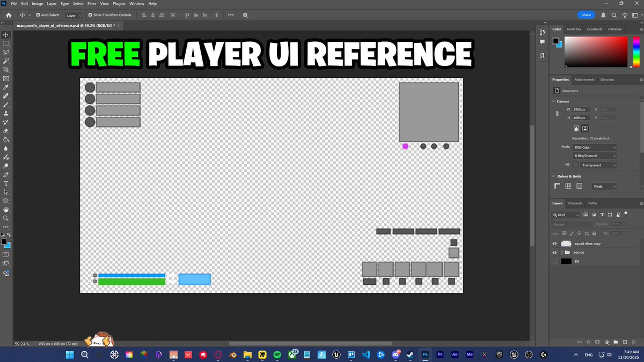Open the Plugins menu
Viewport: 644px width, 362px height.
pyautogui.click(x=119, y=4)
